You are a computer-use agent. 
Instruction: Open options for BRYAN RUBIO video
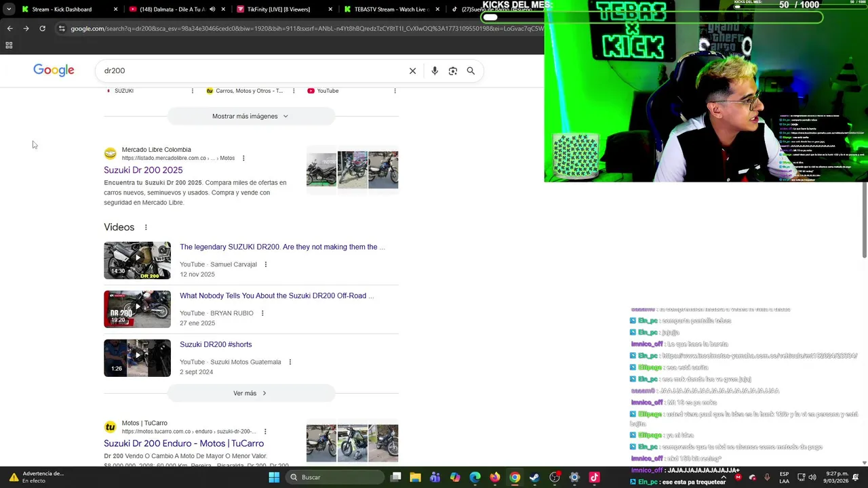coord(262,313)
